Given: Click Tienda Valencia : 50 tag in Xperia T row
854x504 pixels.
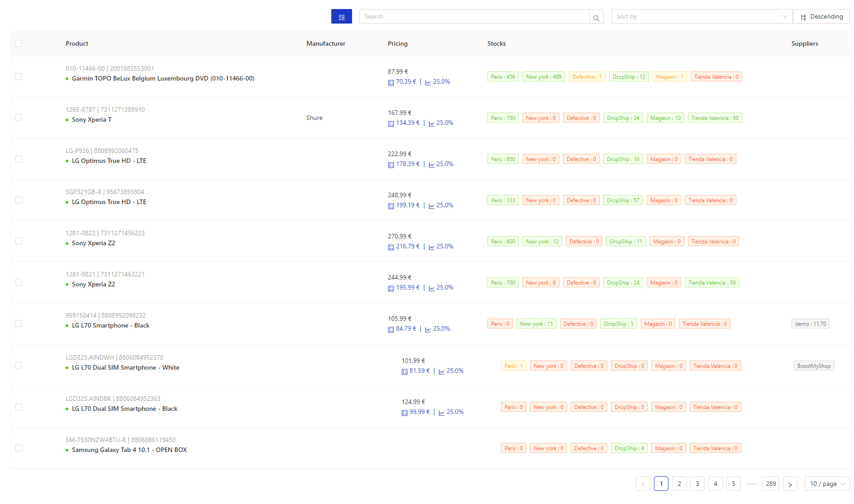Looking at the screenshot, I should 715,118.
